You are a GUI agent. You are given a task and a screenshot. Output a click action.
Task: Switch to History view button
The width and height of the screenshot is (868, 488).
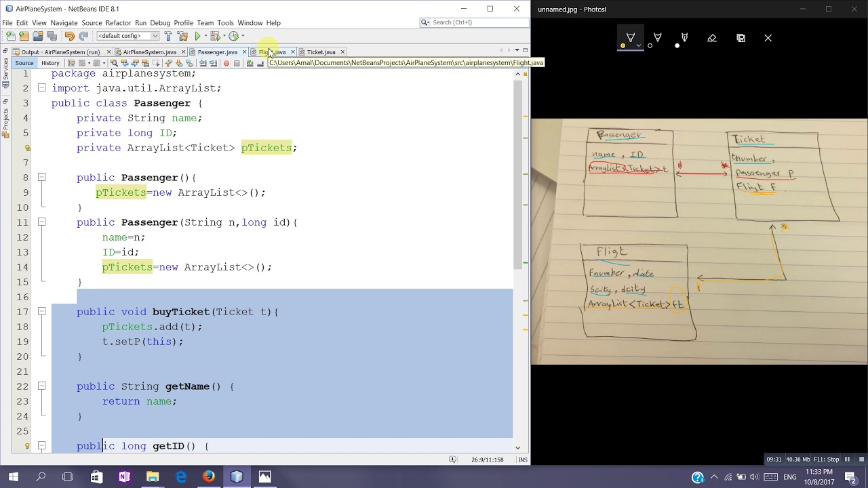(x=50, y=63)
